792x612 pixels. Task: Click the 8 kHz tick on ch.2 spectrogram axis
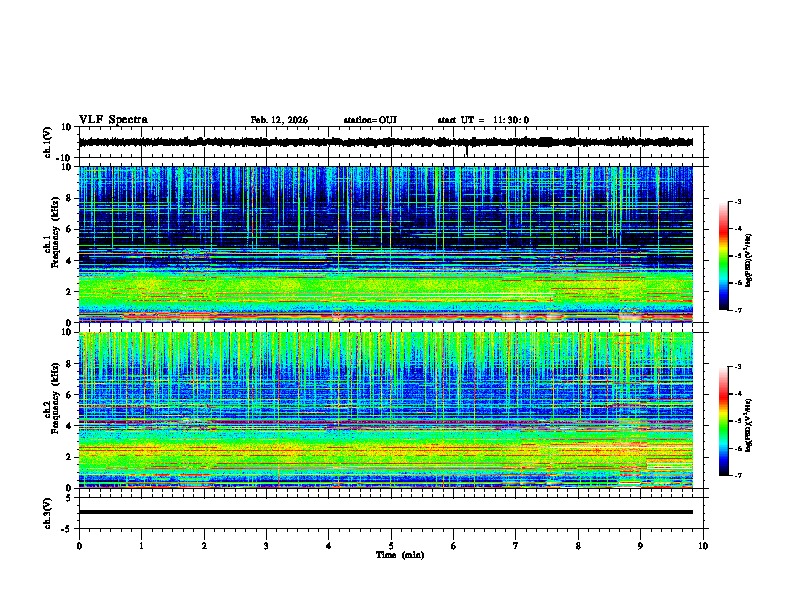point(69,364)
